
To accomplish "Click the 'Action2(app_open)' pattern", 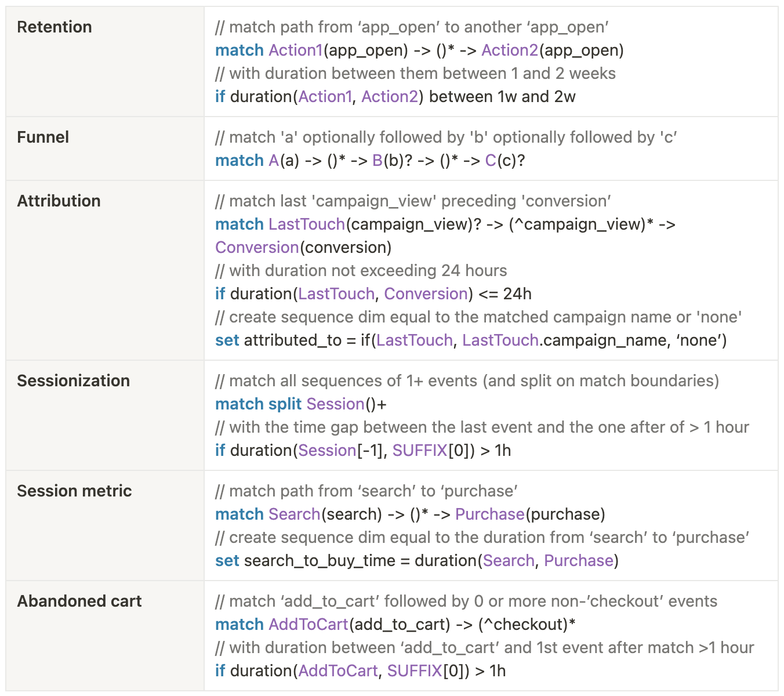I will coord(552,50).
